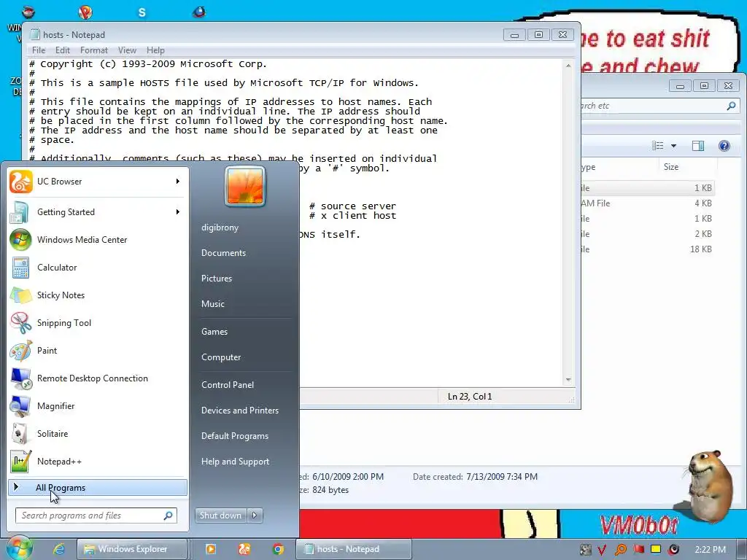Open Notepad Format menu

94,50
